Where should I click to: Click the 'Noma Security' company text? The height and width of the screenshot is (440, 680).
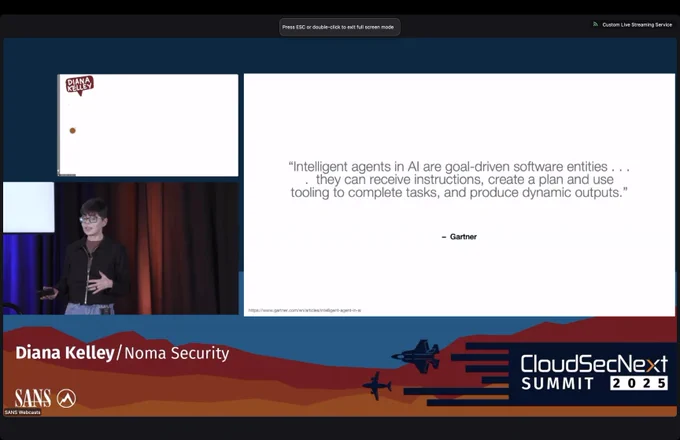point(177,353)
